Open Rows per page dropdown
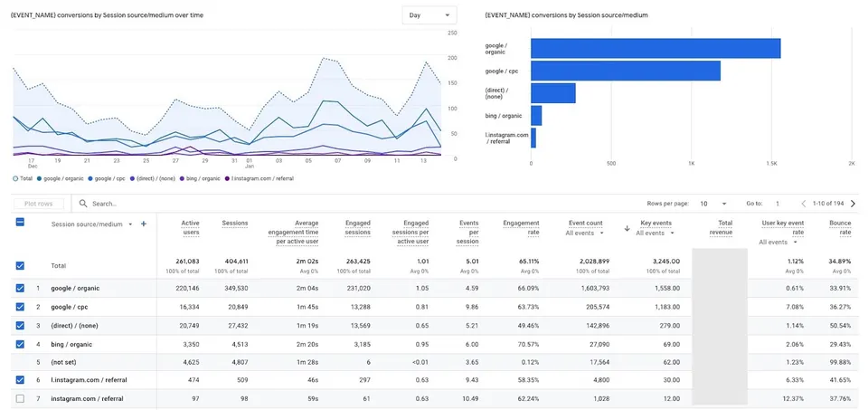The height and width of the screenshot is (410, 868). coord(712,204)
